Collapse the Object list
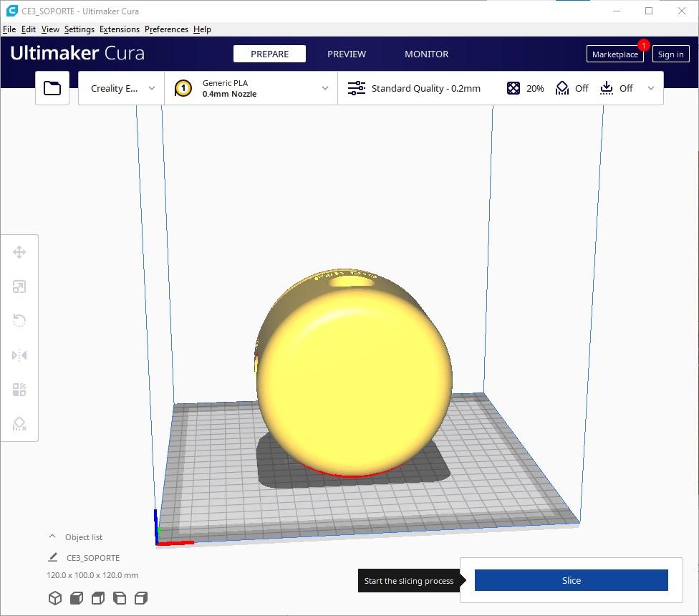Viewport: 699px width, 616px height. (52, 536)
